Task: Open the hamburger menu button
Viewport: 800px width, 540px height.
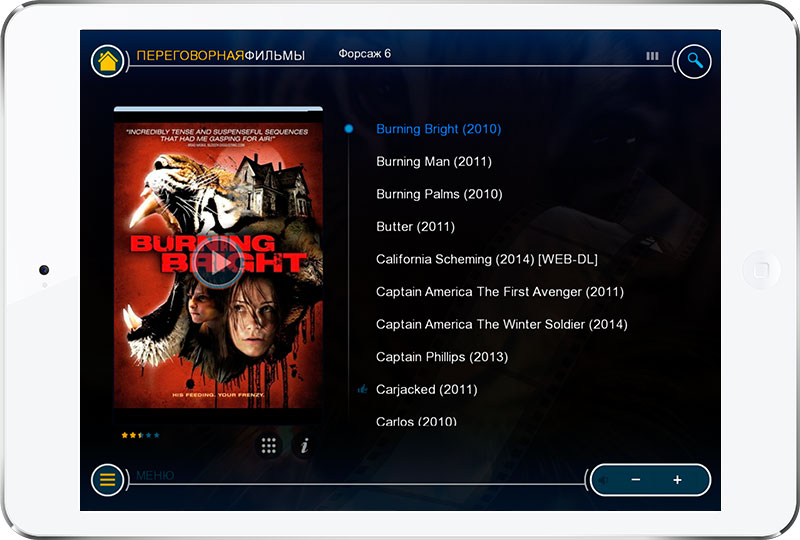Action: (108, 480)
